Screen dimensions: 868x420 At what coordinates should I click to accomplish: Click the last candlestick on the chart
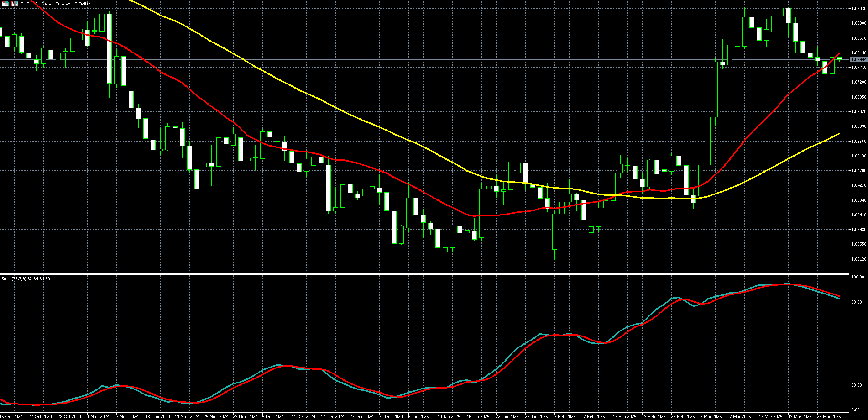tap(839, 58)
